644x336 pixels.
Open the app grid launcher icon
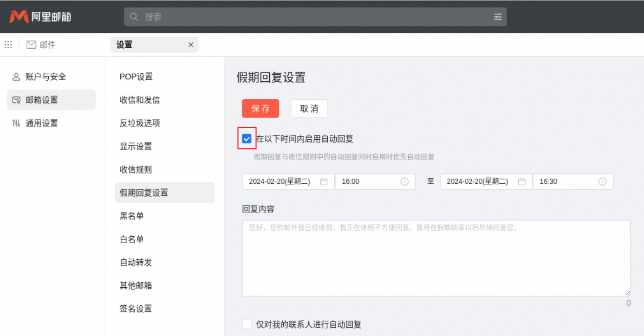point(8,45)
